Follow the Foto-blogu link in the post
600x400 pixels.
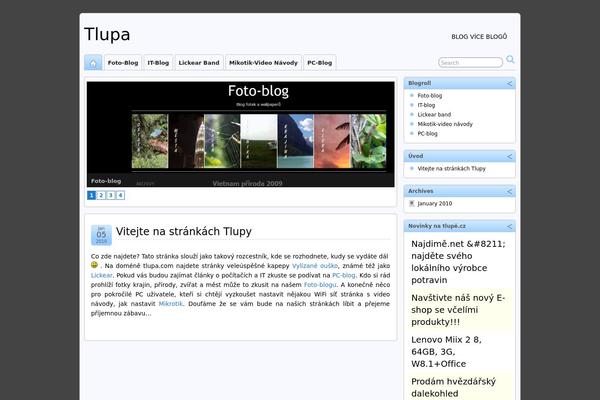[x=320, y=285]
